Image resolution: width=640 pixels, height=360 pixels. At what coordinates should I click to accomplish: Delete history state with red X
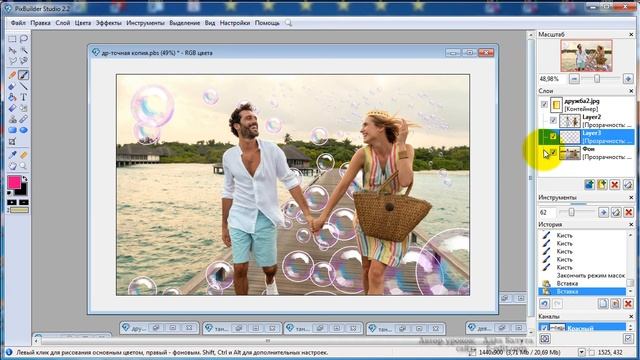(x=628, y=304)
